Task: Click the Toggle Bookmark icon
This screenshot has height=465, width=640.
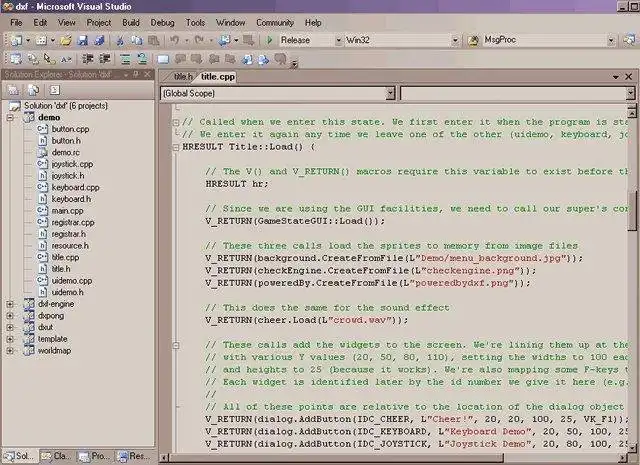Action: 163,59
